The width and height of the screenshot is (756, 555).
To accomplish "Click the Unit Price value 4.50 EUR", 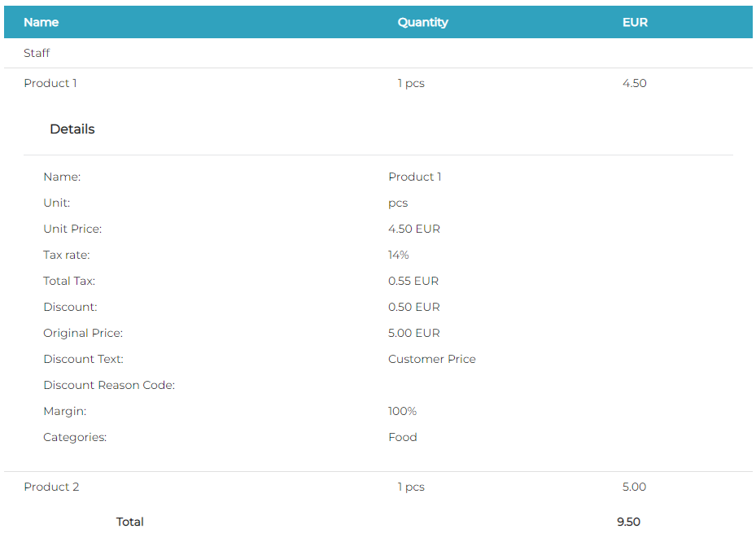I will pyautogui.click(x=414, y=229).
